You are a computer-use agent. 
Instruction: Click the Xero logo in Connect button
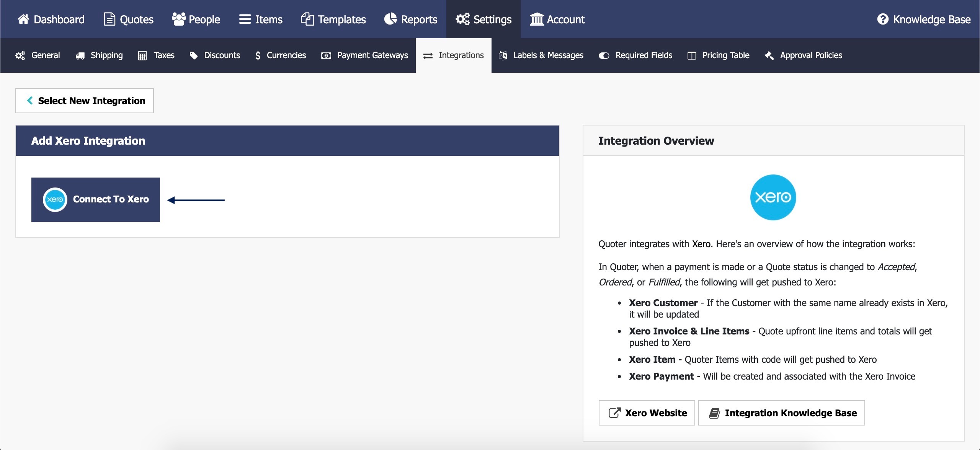coord(55,199)
